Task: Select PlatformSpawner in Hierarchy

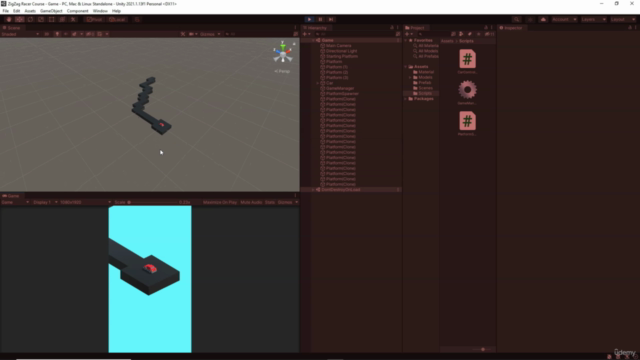Action: tap(342, 93)
